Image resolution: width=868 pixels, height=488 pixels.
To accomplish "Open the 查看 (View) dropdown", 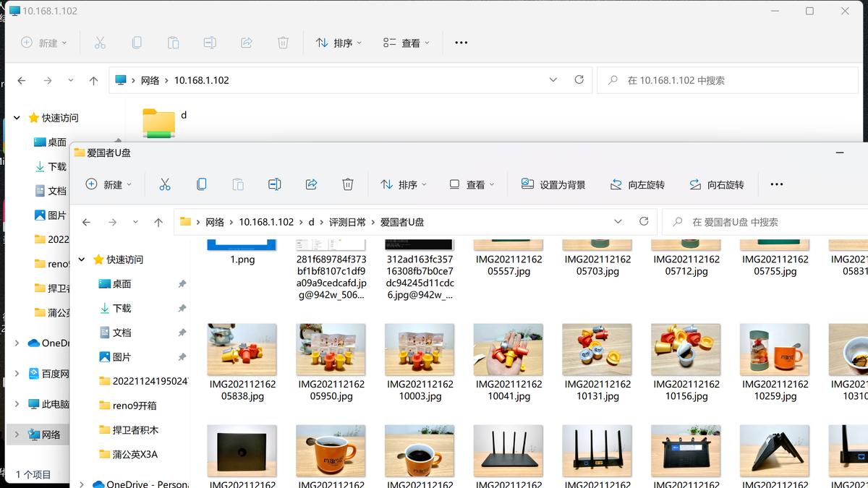I will (x=472, y=184).
